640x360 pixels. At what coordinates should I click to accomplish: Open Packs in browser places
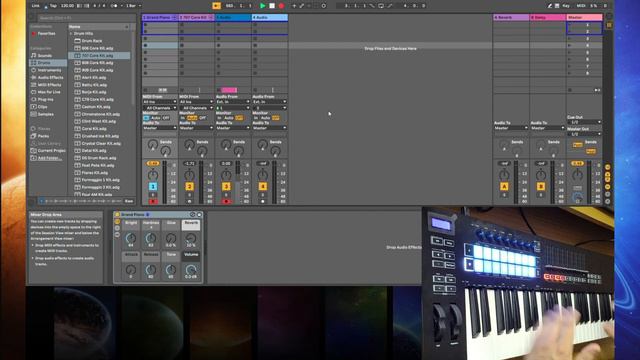tap(43, 136)
